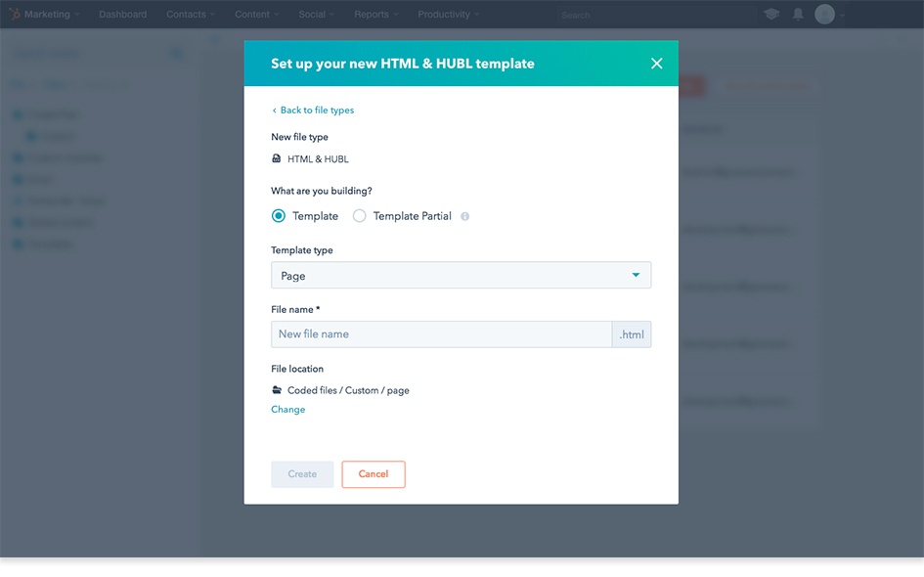Select the Template Partial radio option

tap(360, 216)
